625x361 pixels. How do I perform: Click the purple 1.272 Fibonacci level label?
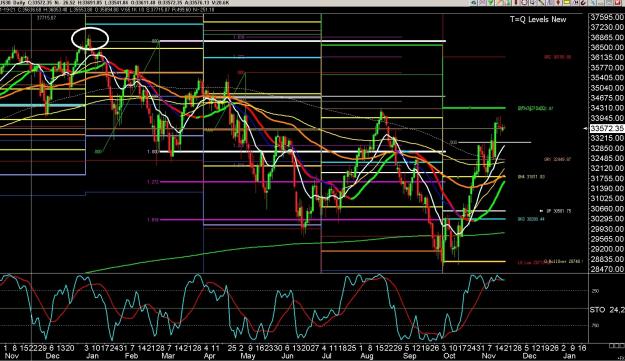point(153,182)
